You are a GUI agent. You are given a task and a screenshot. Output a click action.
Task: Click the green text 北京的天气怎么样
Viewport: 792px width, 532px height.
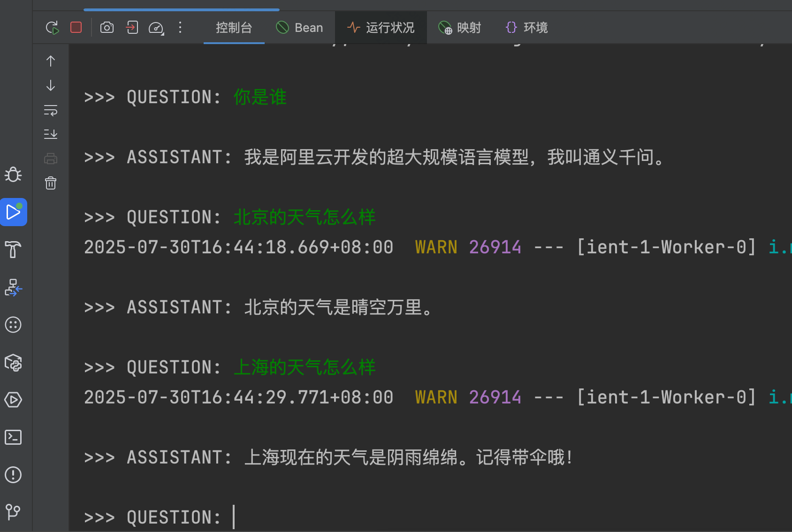[x=305, y=217]
